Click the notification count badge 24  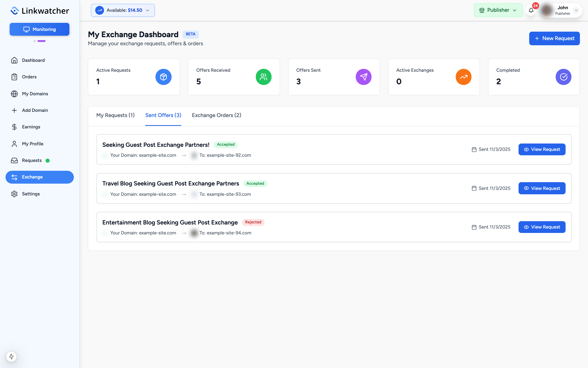[x=535, y=6]
